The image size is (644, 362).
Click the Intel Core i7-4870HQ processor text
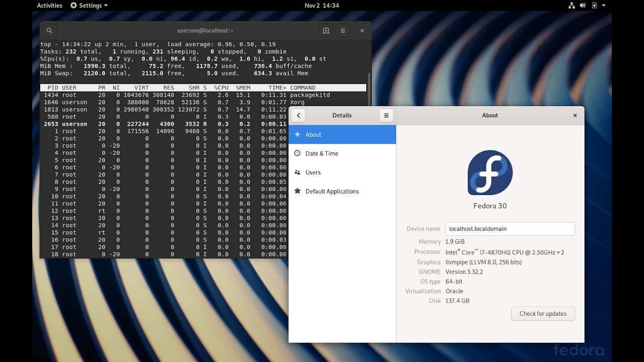505,252
